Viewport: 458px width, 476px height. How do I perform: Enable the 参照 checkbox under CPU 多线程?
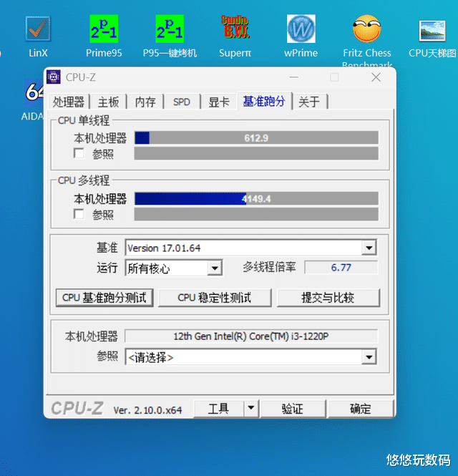coord(79,214)
